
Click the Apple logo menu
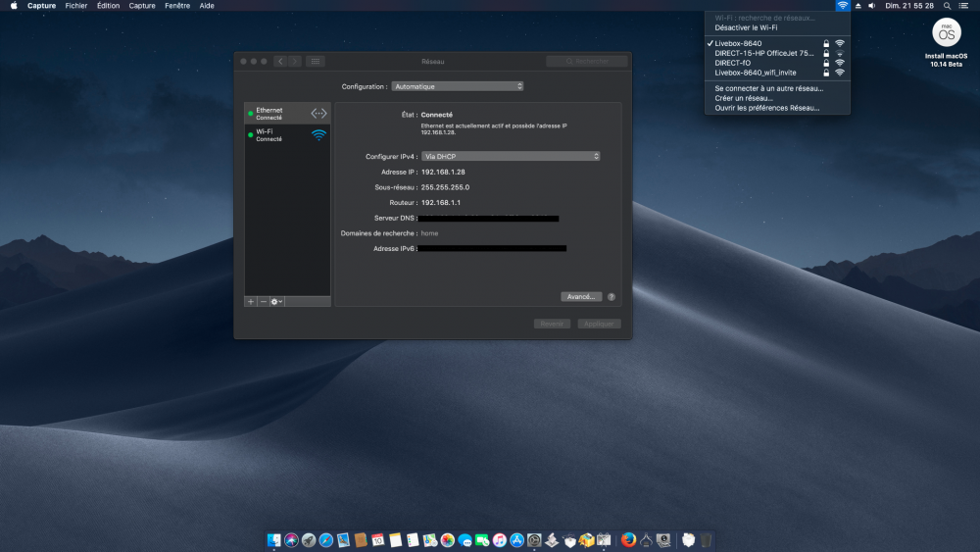14,6
